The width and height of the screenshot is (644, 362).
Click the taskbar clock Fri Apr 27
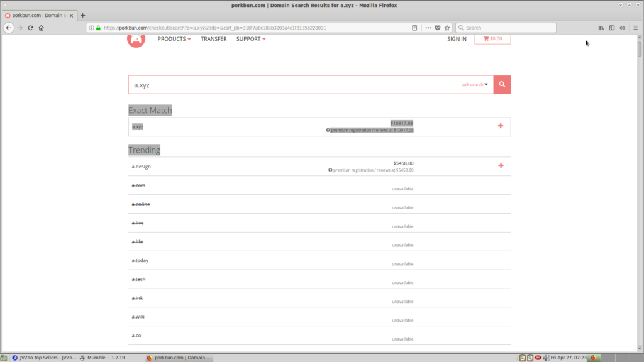point(569,358)
